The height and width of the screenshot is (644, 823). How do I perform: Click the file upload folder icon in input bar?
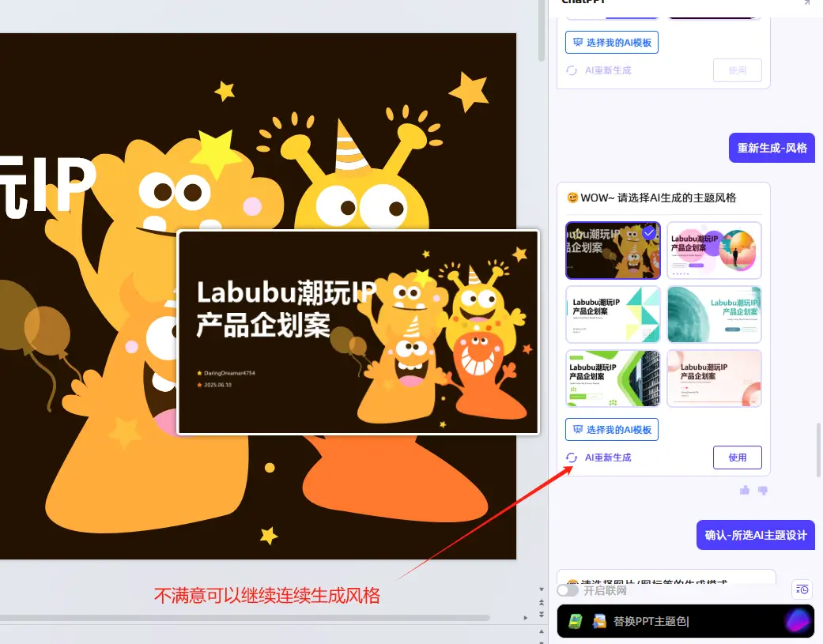(x=599, y=621)
